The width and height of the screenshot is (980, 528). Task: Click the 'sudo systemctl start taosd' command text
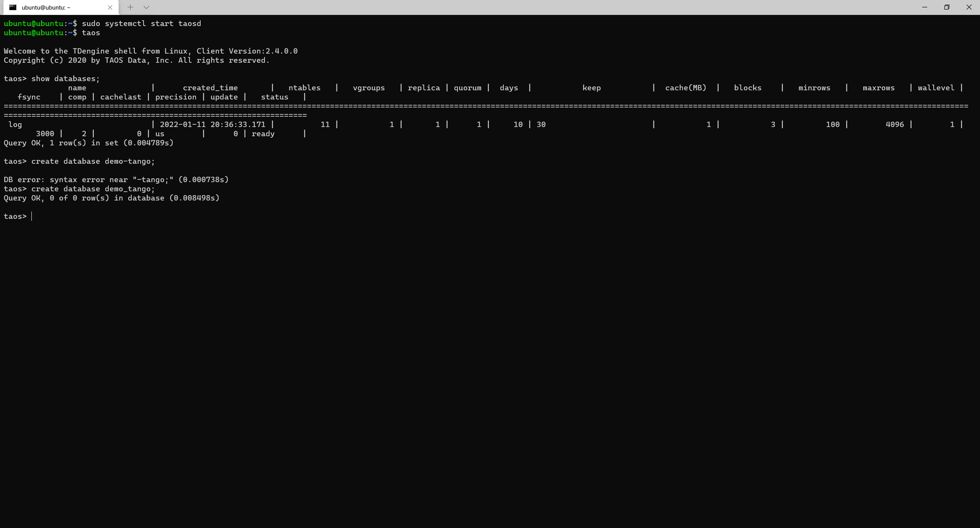pyautogui.click(x=141, y=24)
